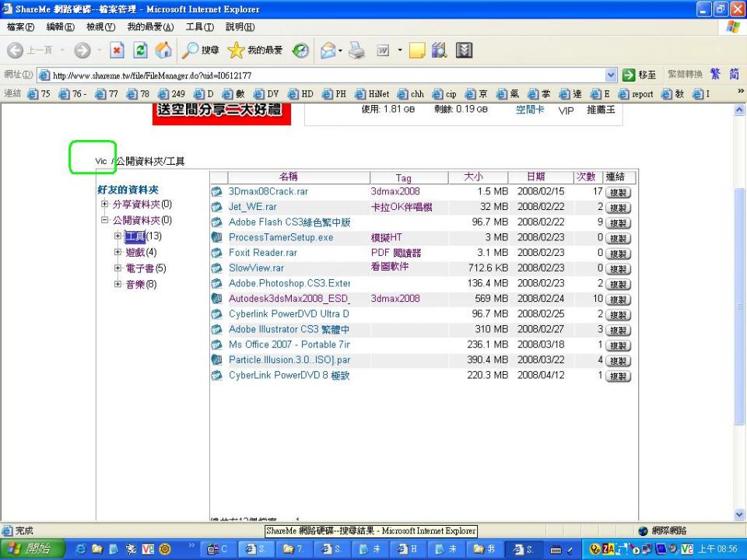Open the address bar dropdown arrow
This screenshot has height=560, width=747.
[x=611, y=75]
